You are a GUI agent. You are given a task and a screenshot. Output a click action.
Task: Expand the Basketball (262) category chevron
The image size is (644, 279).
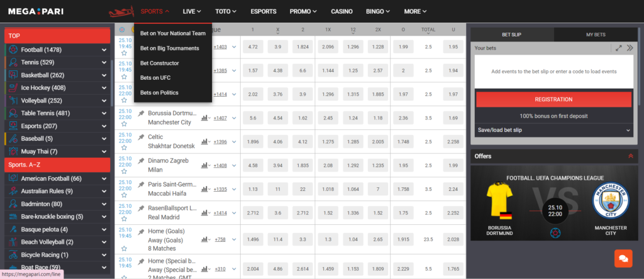104,75
